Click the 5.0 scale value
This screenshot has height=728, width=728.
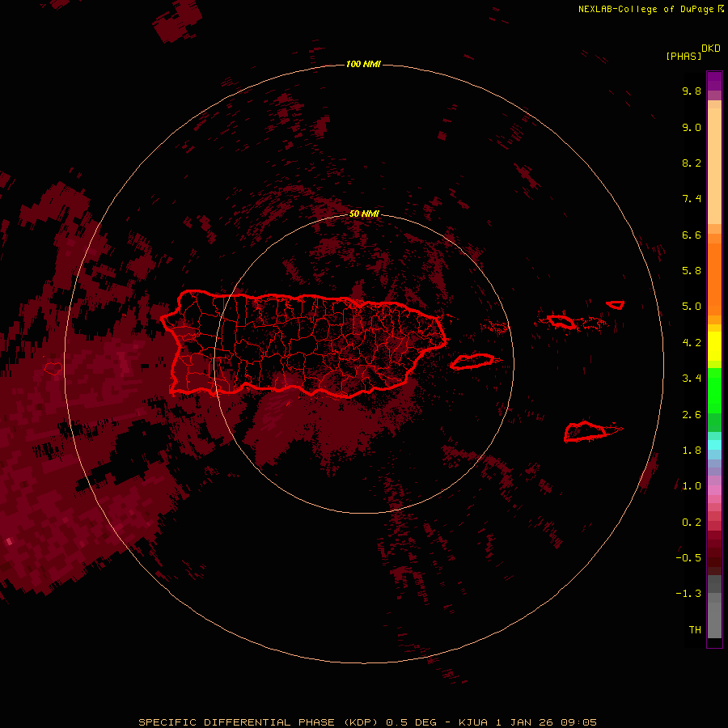pyautogui.click(x=692, y=307)
